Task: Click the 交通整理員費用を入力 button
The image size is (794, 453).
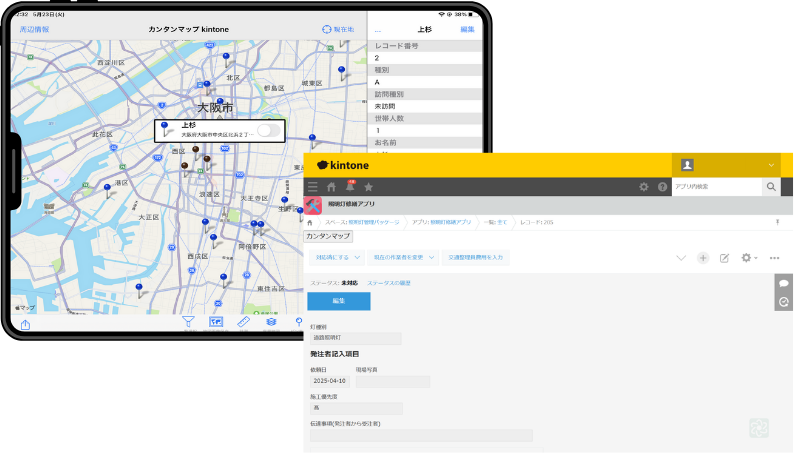Action: coord(475,258)
